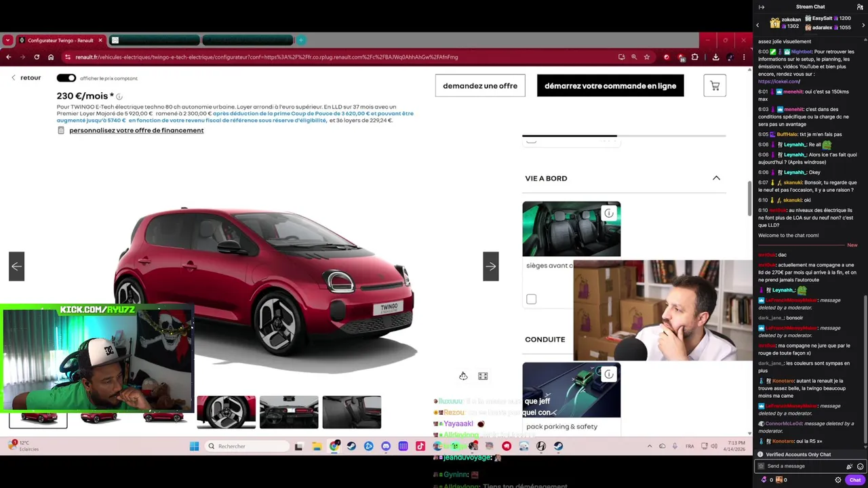868x488 pixels.
Task: Open emote picker in message box
Action: pos(860,466)
